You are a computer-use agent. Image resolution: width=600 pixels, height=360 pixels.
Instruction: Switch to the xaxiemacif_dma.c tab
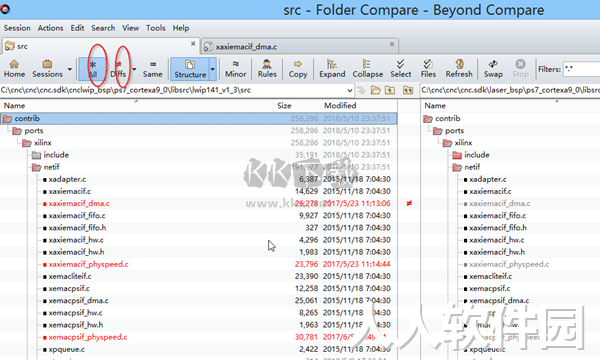pos(300,46)
